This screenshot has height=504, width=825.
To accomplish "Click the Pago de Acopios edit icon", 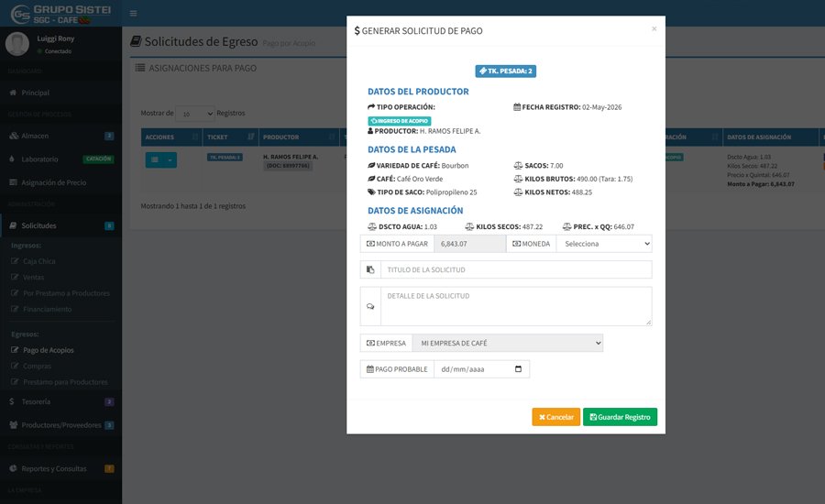I will tap(15, 350).
